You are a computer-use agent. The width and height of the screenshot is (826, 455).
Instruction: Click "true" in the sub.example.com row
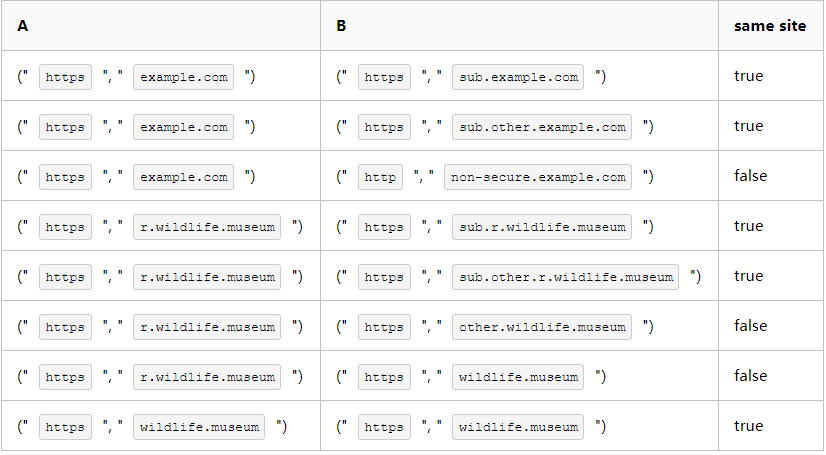pos(748,76)
